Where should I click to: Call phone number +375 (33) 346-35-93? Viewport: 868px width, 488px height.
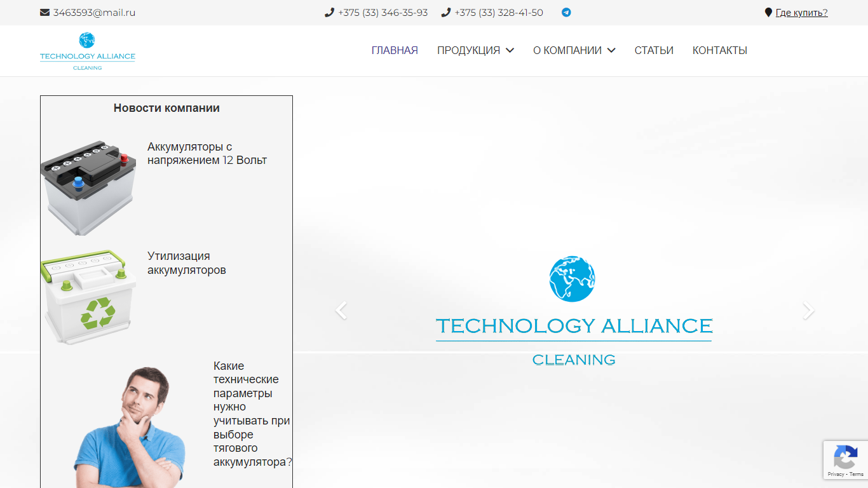click(383, 13)
